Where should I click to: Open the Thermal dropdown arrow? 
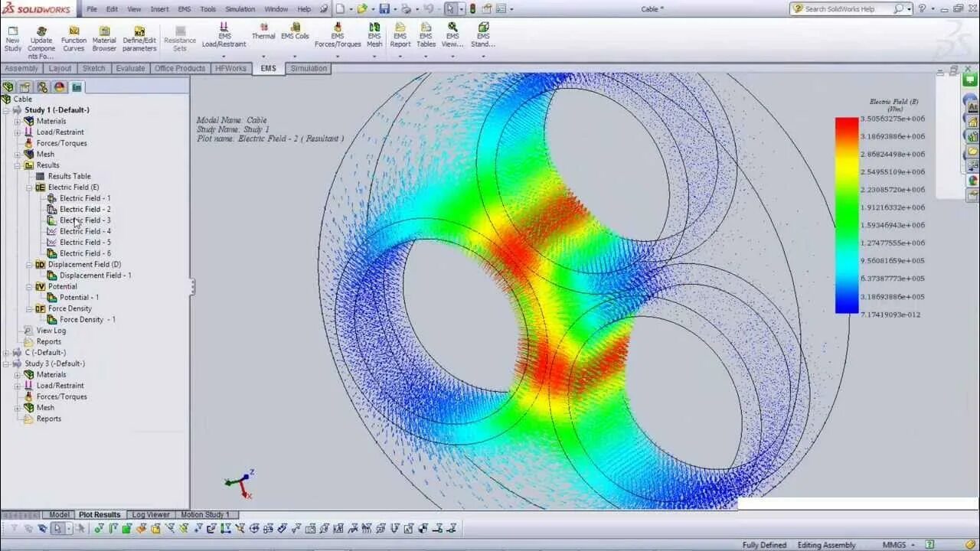(x=263, y=56)
